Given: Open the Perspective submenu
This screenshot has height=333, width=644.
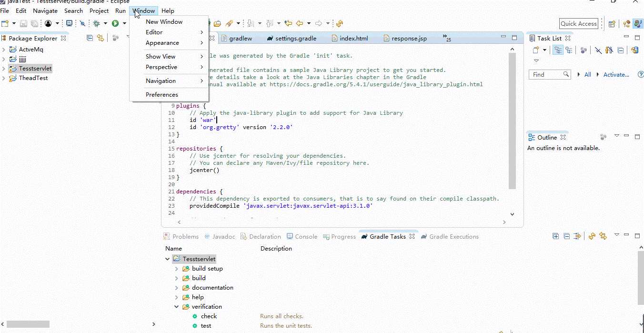Looking at the screenshot, I should (169, 67).
